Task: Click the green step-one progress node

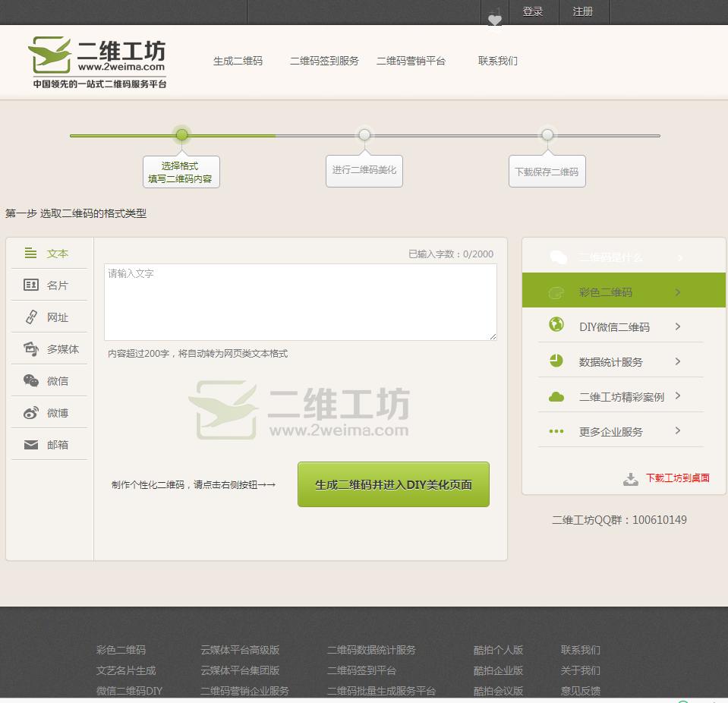Action: pyautogui.click(x=182, y=134)
